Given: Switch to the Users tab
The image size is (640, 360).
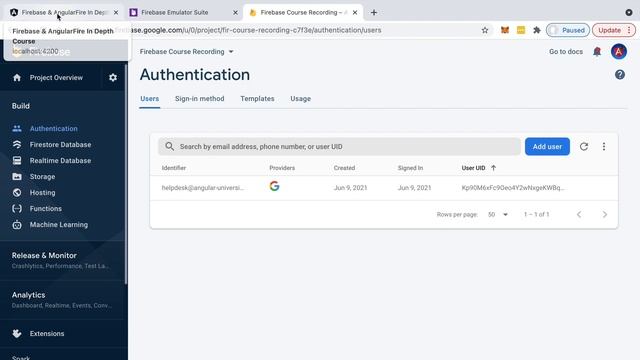Looking at the screenshot, I should 149,99.
